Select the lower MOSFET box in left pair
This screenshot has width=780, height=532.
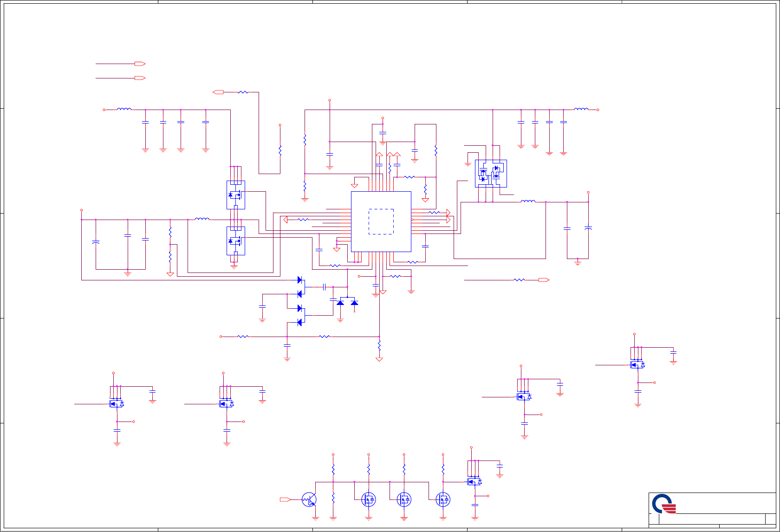236,241
